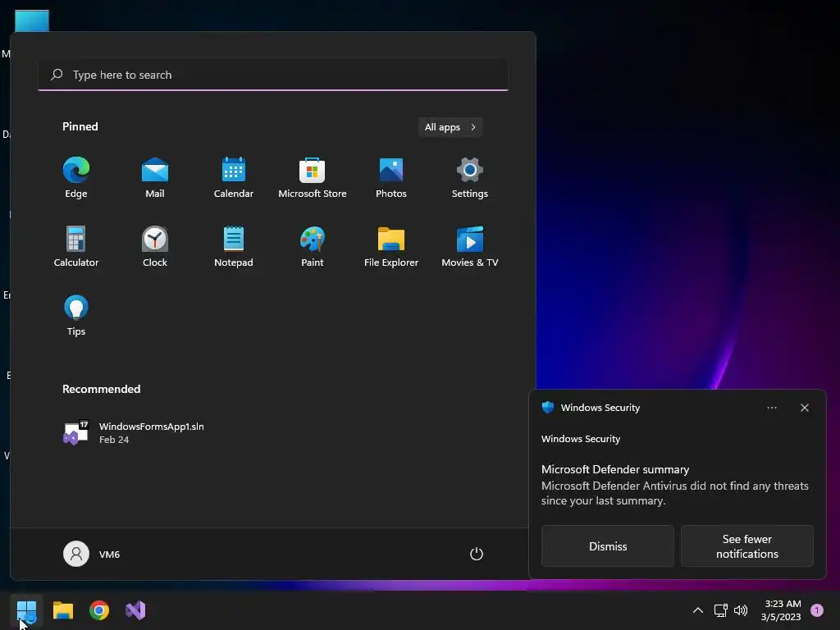Open the clock showing 3:23 AM
The image size is (840, 630).
781,610
